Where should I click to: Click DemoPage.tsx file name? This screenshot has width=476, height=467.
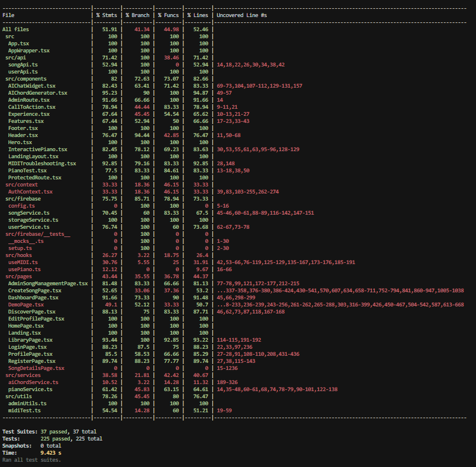(x=26, y=305)
